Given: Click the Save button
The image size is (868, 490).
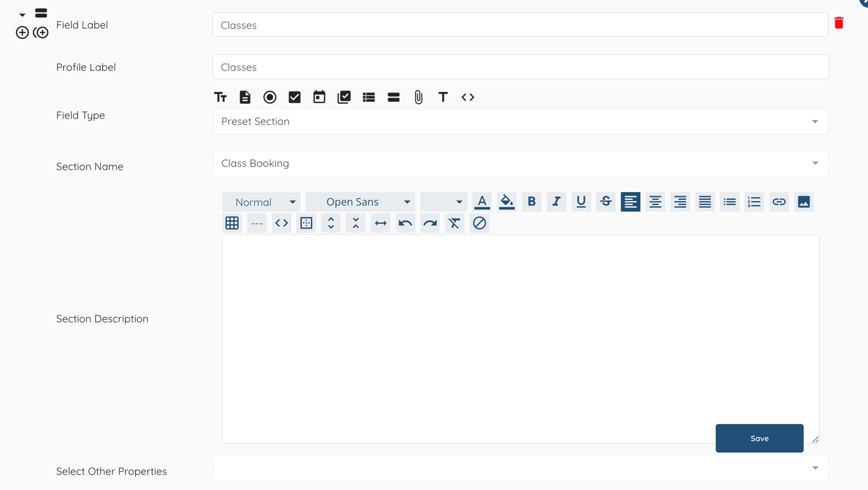Looking at the screenshot, I should click(759, 438).
